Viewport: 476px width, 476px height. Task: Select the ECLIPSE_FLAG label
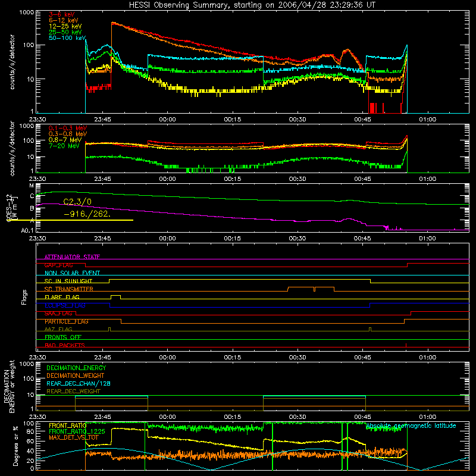65,305
